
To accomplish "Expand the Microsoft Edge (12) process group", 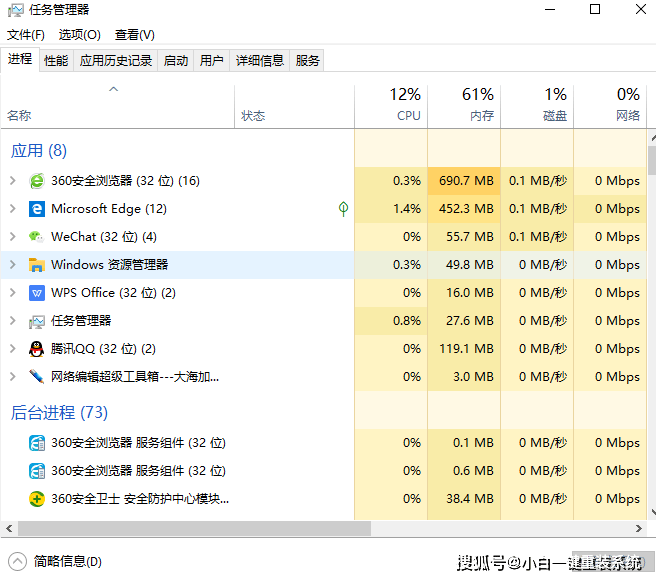I will pyautogui.click(x=13, y=209).
